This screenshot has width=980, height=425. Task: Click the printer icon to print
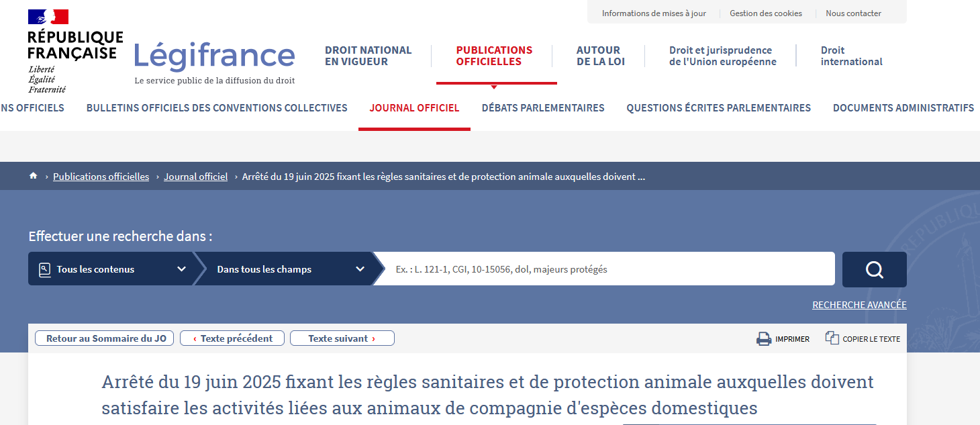click(x=764, y=339)
